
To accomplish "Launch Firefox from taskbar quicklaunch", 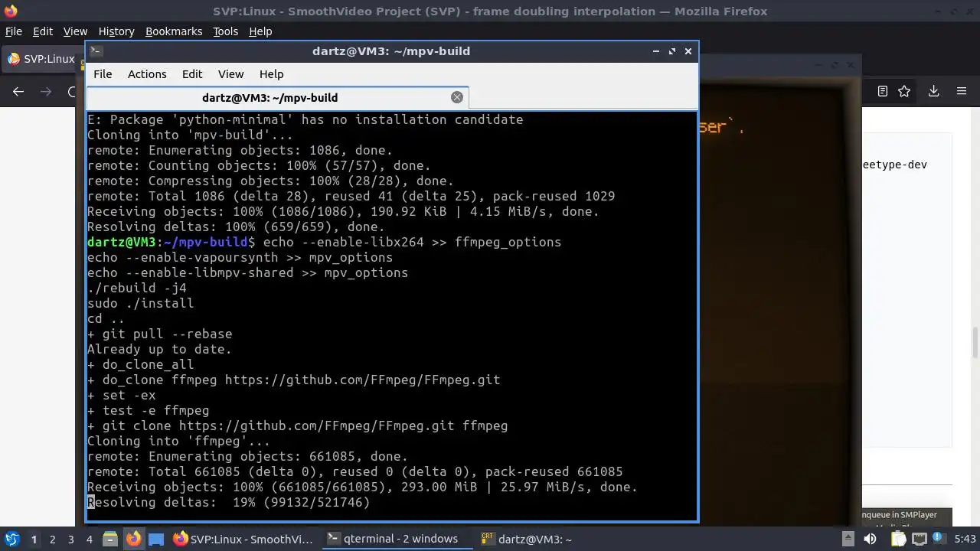I will pos(133,540).
